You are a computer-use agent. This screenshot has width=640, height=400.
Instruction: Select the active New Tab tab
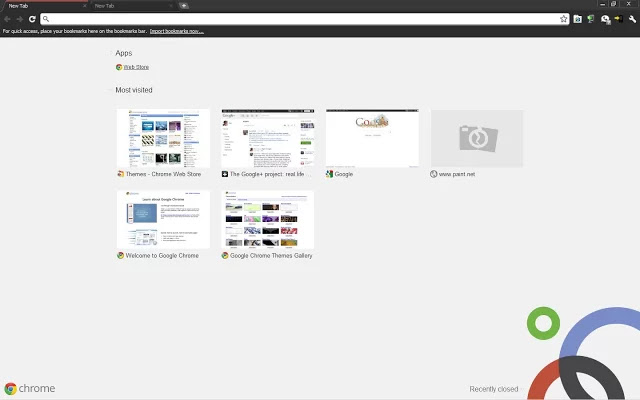pyautogui.click(x=45, y=6)
